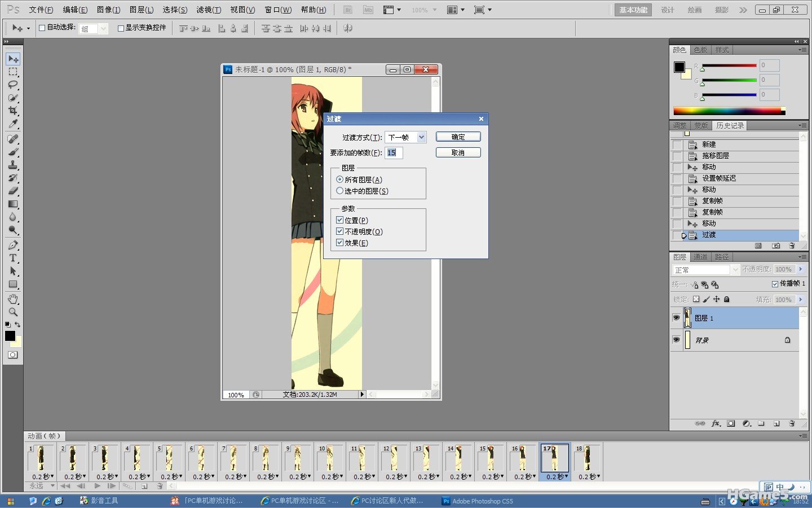Click the link layers icon
Image resolution: width=812 pixels, height=508 pixels.
pyautogui.click(x=700, y=423)
